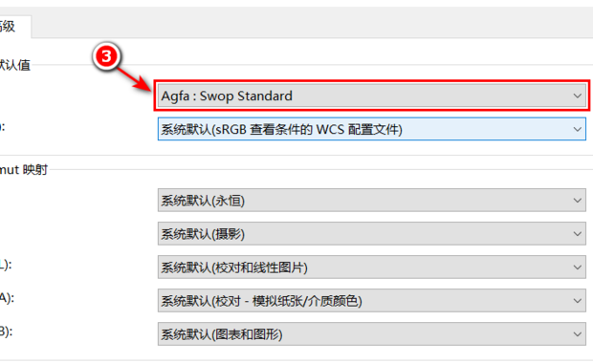Expand the 系统默认(永恒) combo box
Screen dimensions: 593x364
coord(371,200)
